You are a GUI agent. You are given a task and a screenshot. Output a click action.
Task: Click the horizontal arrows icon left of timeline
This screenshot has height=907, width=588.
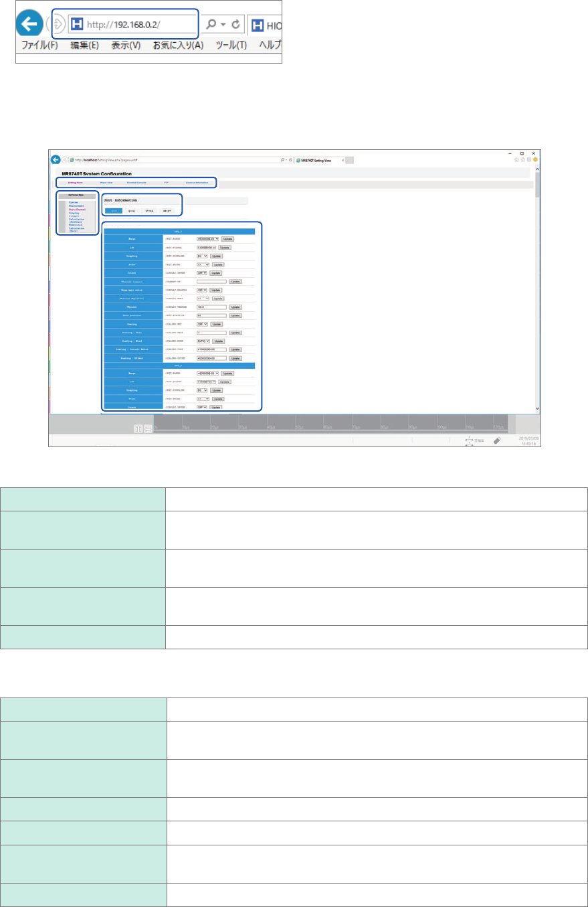tap(148, 428)
